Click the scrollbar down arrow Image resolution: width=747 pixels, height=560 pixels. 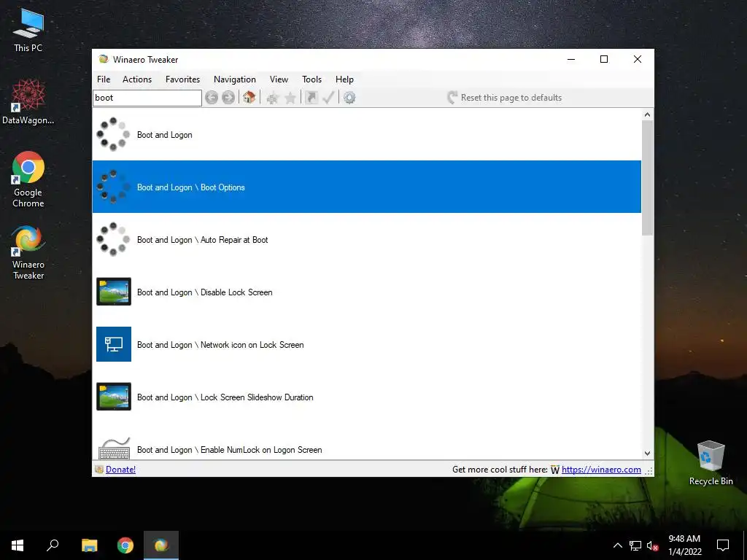tap(647, 454)
